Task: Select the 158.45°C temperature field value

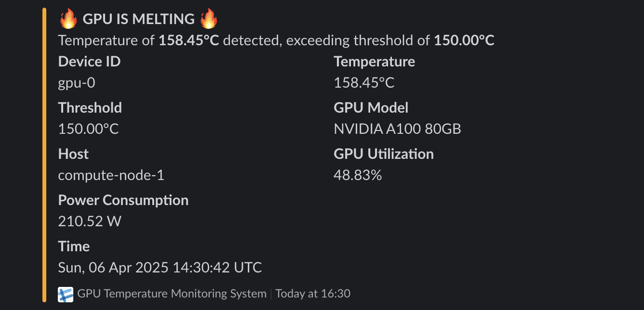Action: pos(364,83)
